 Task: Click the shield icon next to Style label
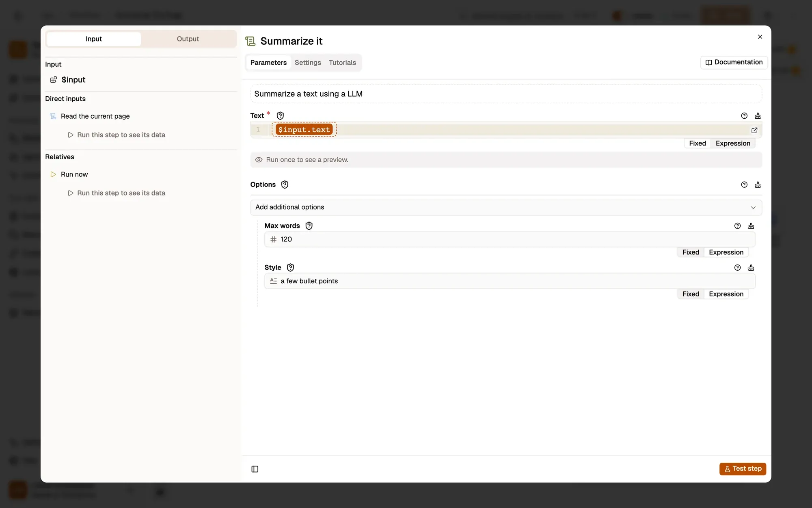pos(290,267)
